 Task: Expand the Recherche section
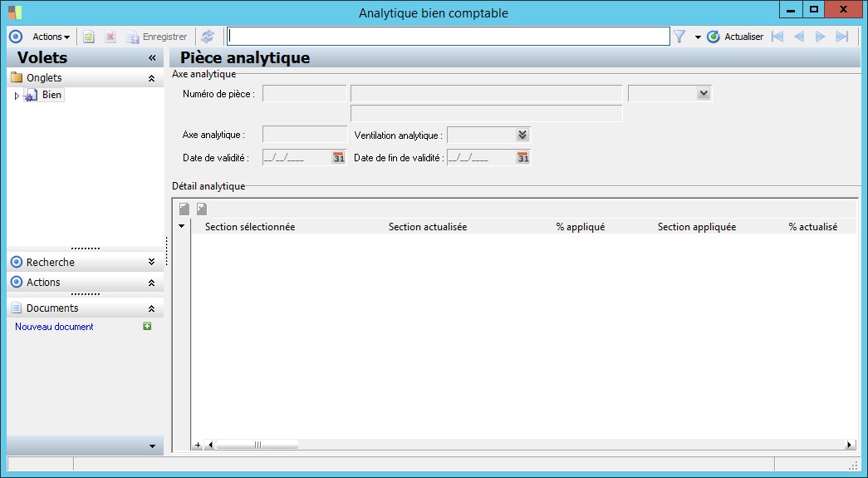[151, 262]
